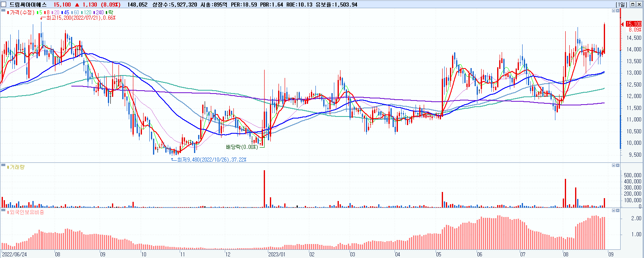
Task: Click the current price 15,100 in header
Action: click(x=62, y=5)
